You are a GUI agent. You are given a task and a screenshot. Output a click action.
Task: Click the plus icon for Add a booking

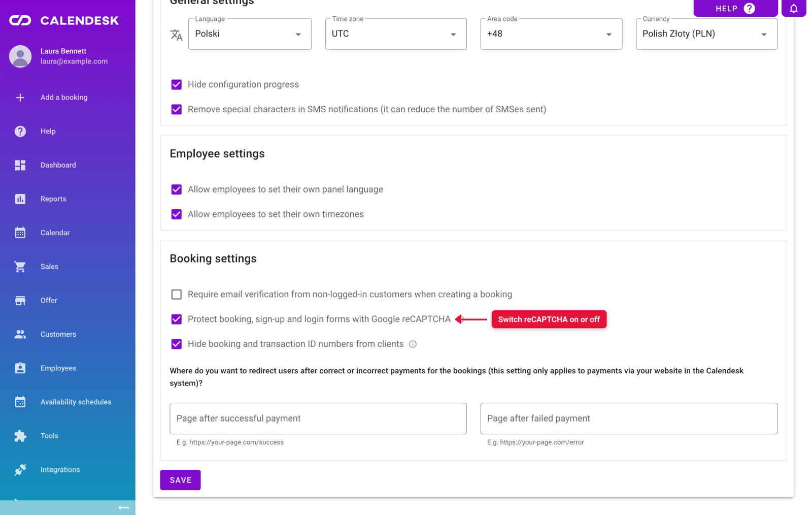click(20, 98)
